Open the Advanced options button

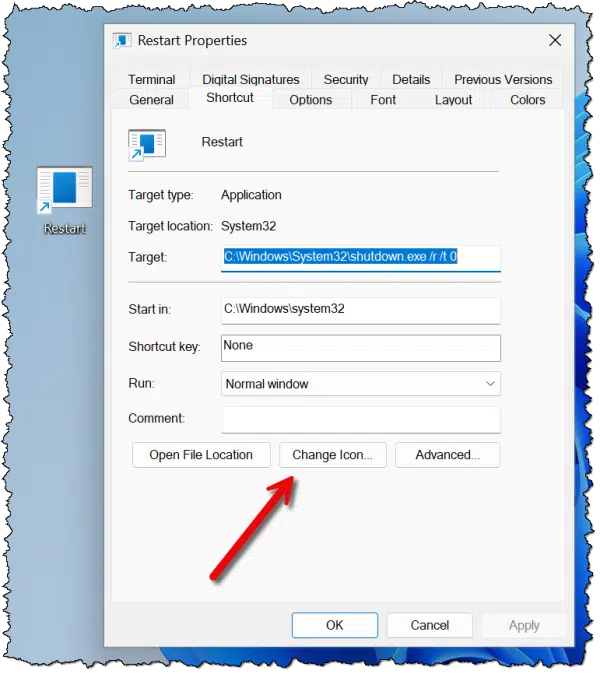(x=447, y=455)
